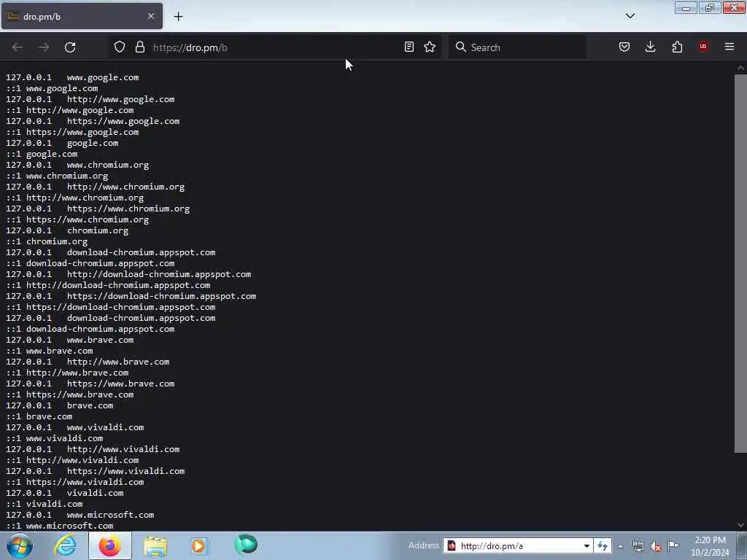Click the line '127.0.0.1 https://www.brave.com'

(x=90, y=384)
